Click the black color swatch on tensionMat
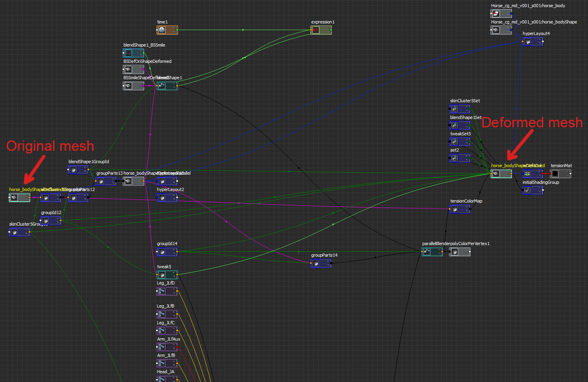The height and width of the screenshot is (382, 588). [x=555, y=173]
